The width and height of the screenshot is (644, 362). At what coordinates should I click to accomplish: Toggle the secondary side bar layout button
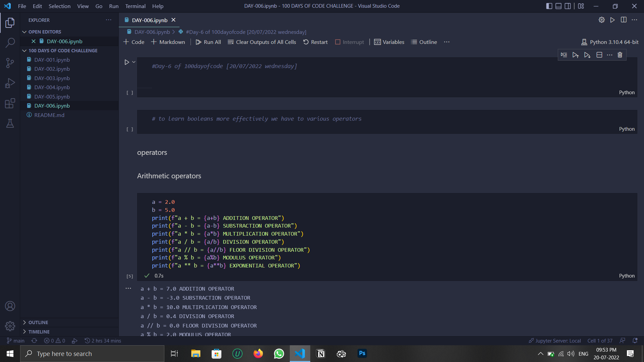click(568, 6)
